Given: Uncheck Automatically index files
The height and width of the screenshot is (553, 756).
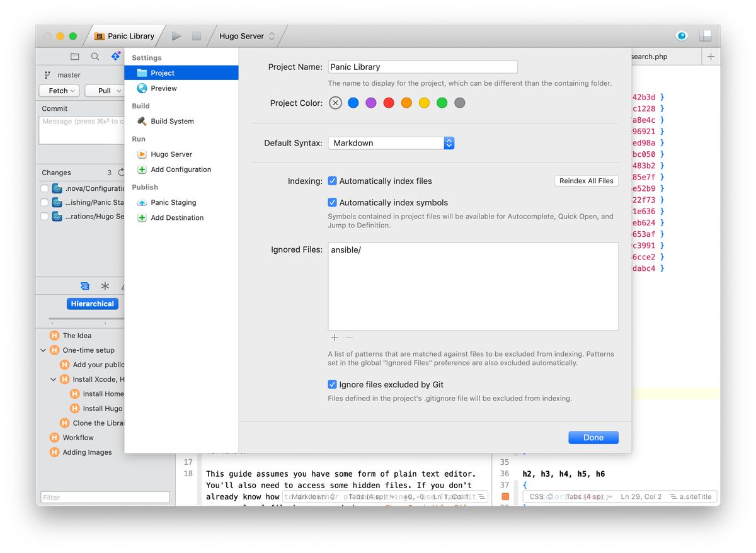Looking at the screenshot, I should click(331, 181).
